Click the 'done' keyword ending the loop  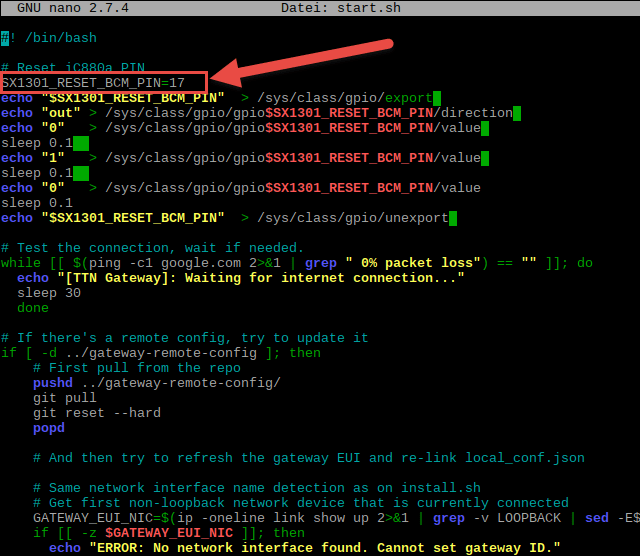(x=33, y=308)
